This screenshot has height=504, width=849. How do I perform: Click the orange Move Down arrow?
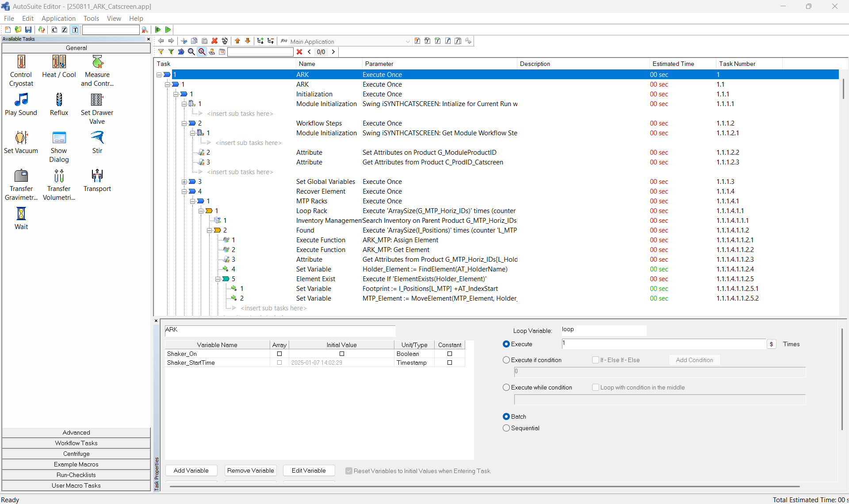tap(248, 41)
